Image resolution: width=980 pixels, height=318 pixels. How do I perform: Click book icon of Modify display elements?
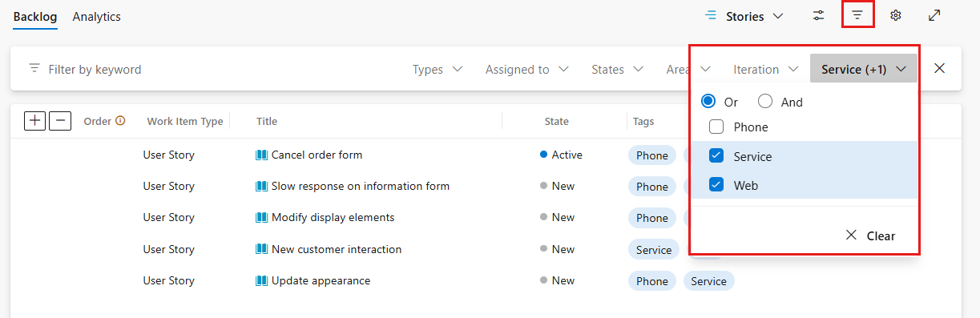click(261, 217)
